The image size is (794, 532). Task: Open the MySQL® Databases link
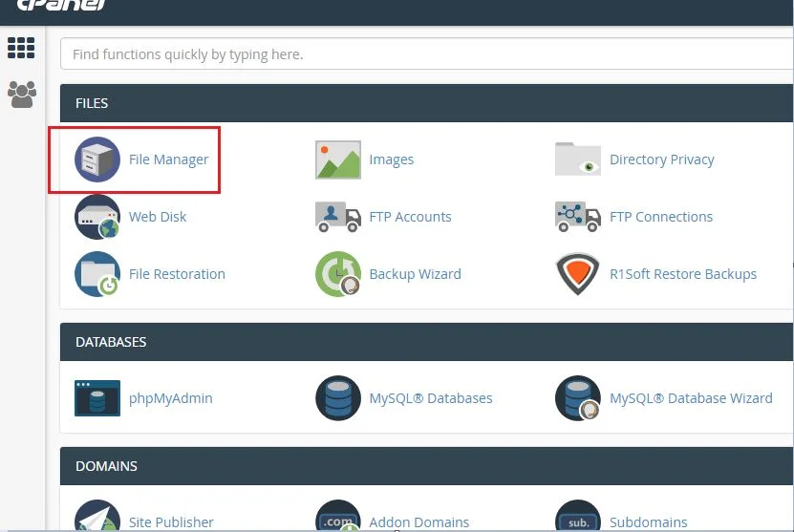431,398
